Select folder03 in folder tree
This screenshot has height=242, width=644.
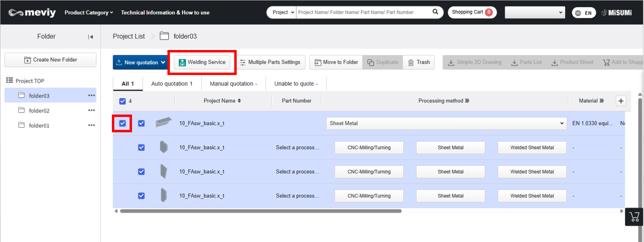coord(50,95)
